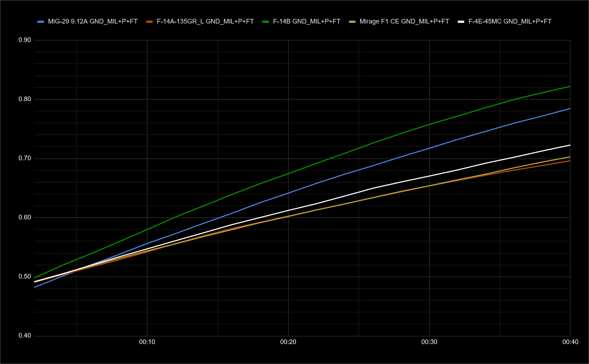Viewport: 589px width, 364px height.
Task: Toggle the MiG-29 9.12A GND_MIL+P+FT series label
Action: 93,21
